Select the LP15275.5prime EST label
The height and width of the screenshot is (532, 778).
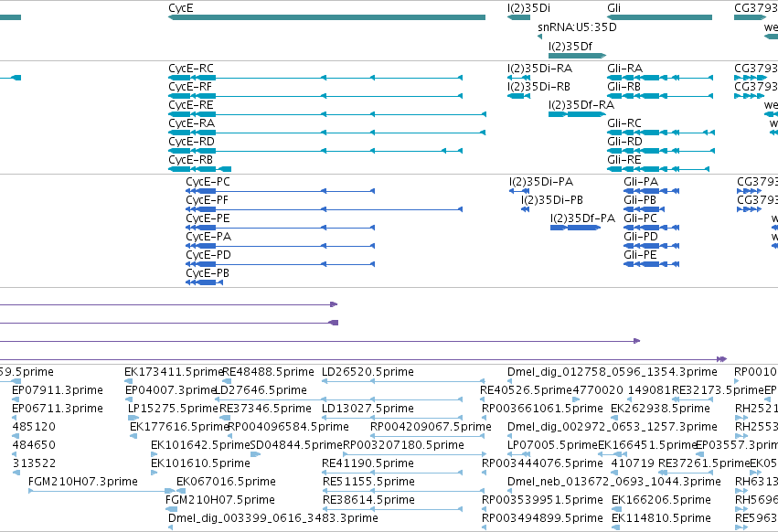(x=173, y=409)
